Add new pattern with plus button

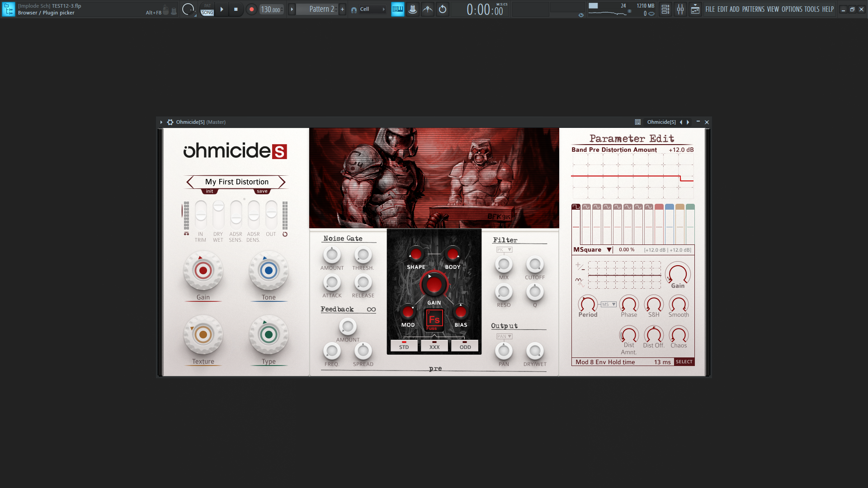342,9
